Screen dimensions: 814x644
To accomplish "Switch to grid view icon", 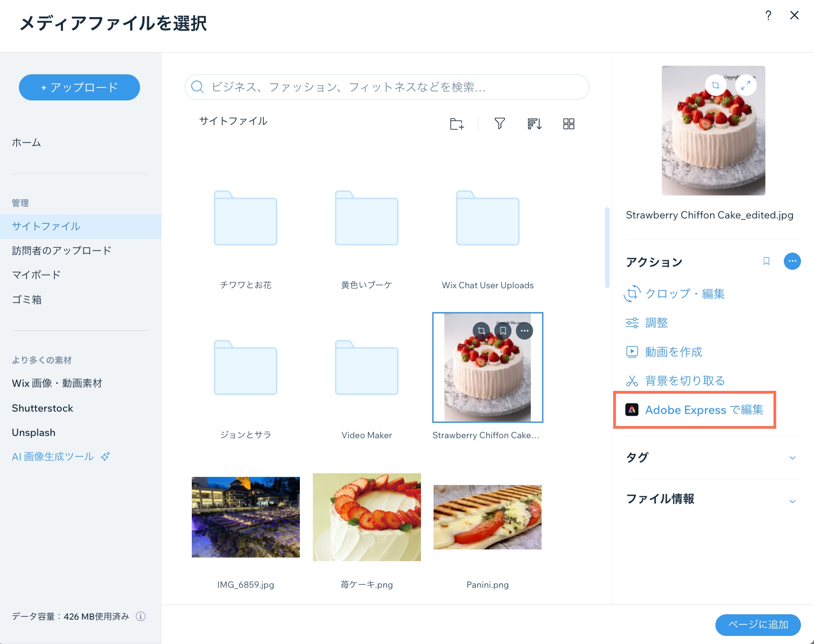I will pos(569,124).
